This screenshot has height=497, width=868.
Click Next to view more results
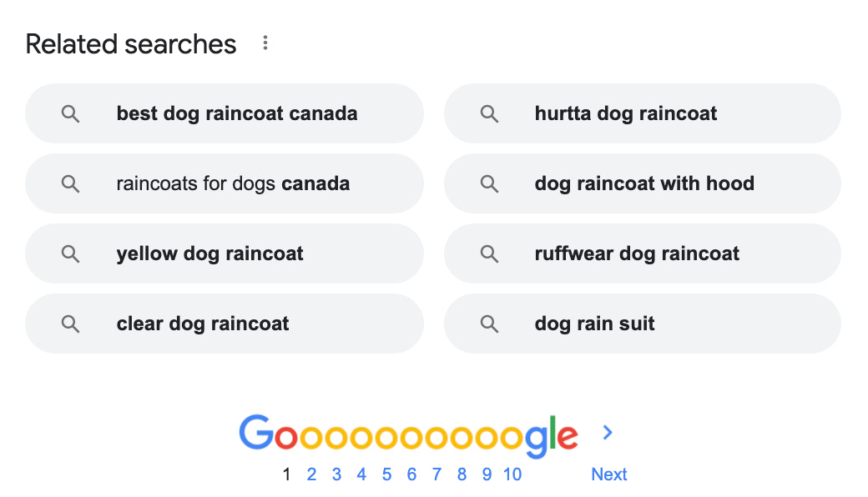click(x=609, y=474)
